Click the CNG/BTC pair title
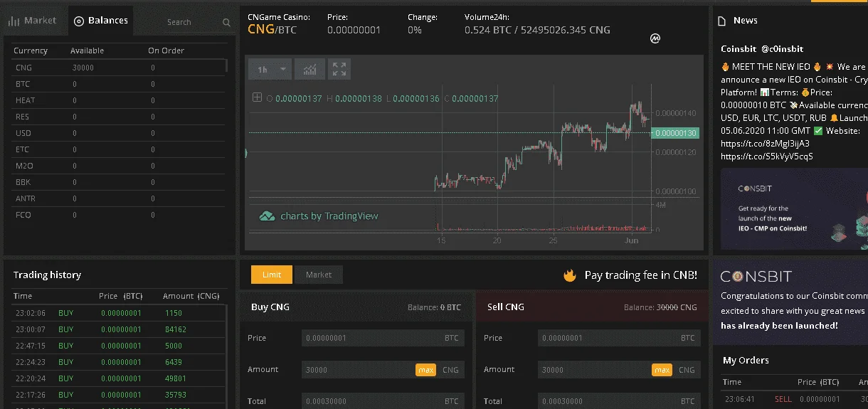Image resolution: width=868 pixels, height=409 pixels. [x=272, y=30]
